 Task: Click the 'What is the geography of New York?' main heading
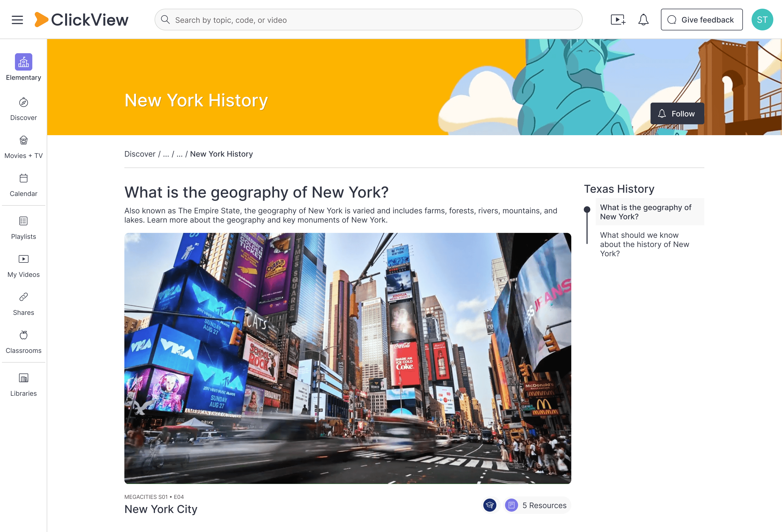coord(256,192)
